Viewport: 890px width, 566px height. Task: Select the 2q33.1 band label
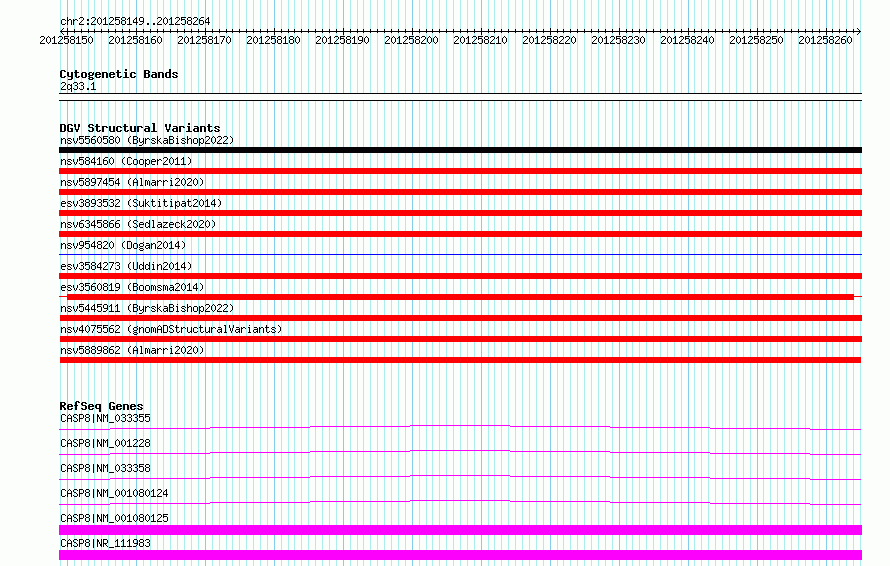78,86
